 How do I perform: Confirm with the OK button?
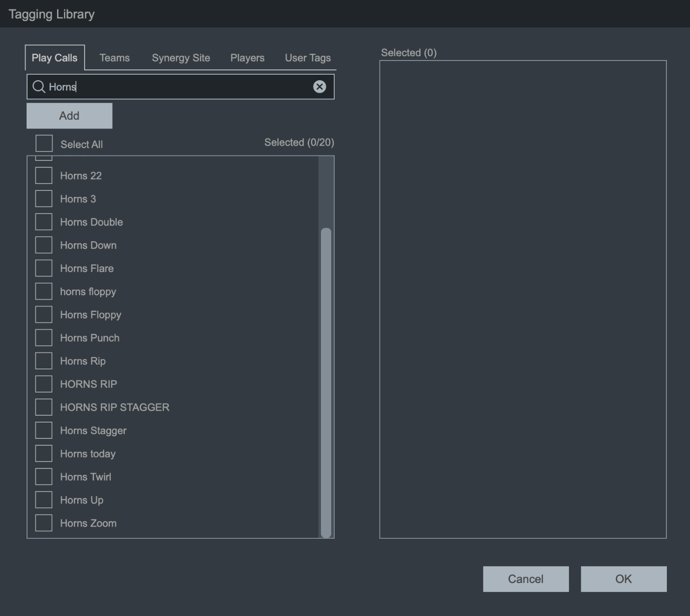coord(624,579)
